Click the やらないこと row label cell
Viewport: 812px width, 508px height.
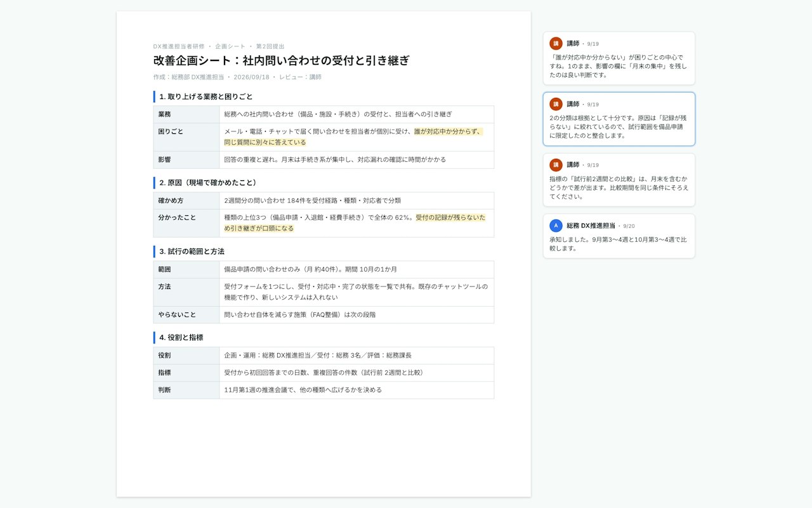pos(187,315)
